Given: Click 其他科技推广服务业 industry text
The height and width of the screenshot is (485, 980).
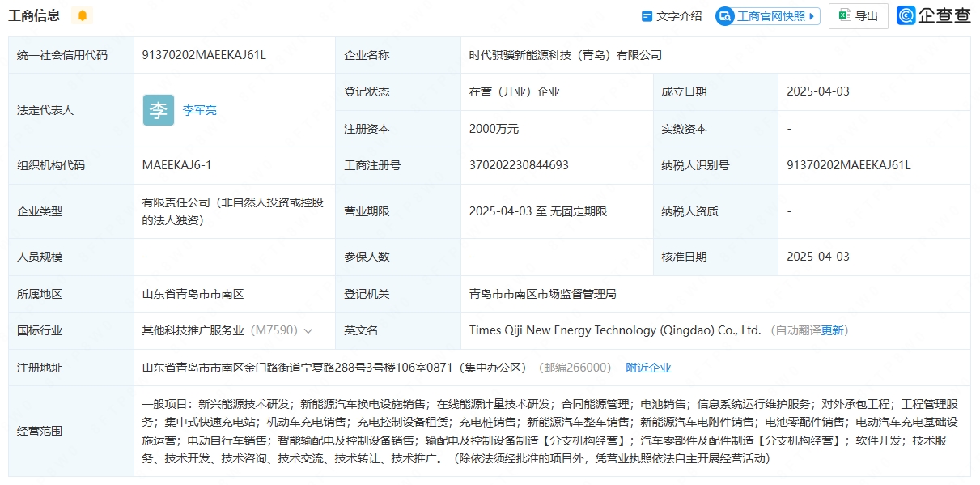Looking at the screenshot, I should (193, 330).
